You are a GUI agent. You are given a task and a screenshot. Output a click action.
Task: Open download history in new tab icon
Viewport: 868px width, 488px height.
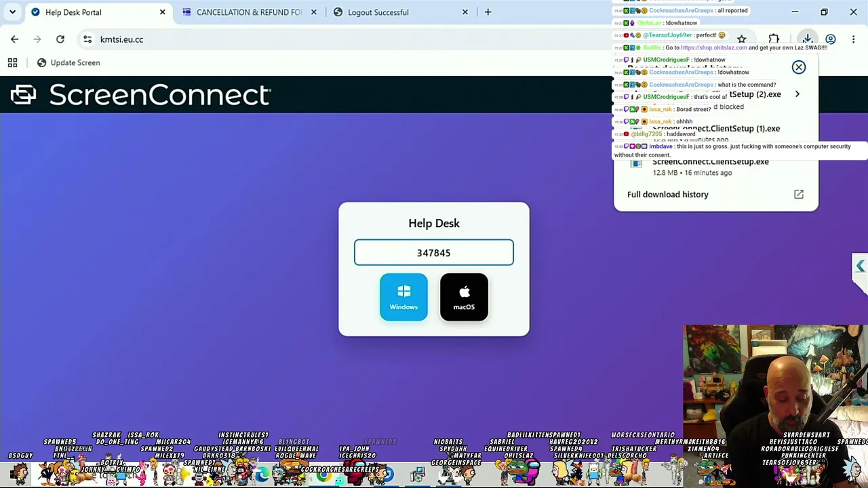[x=799, y=195]
